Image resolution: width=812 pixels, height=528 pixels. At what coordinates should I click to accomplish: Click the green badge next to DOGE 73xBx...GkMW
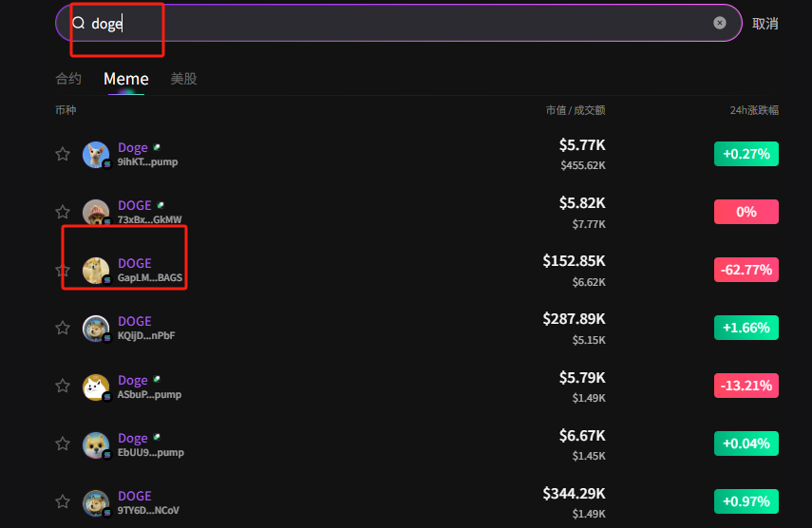161,205
